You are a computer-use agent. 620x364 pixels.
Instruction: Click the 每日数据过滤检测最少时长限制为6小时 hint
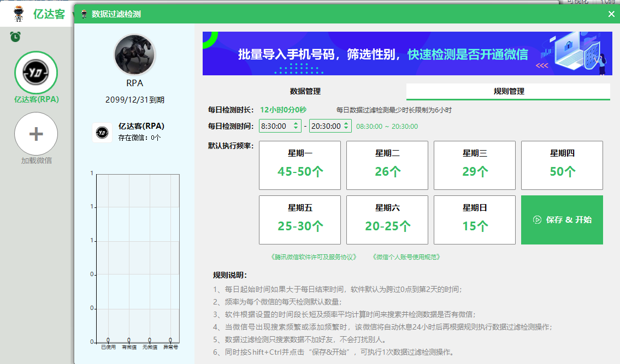click(x=394, y=110)
